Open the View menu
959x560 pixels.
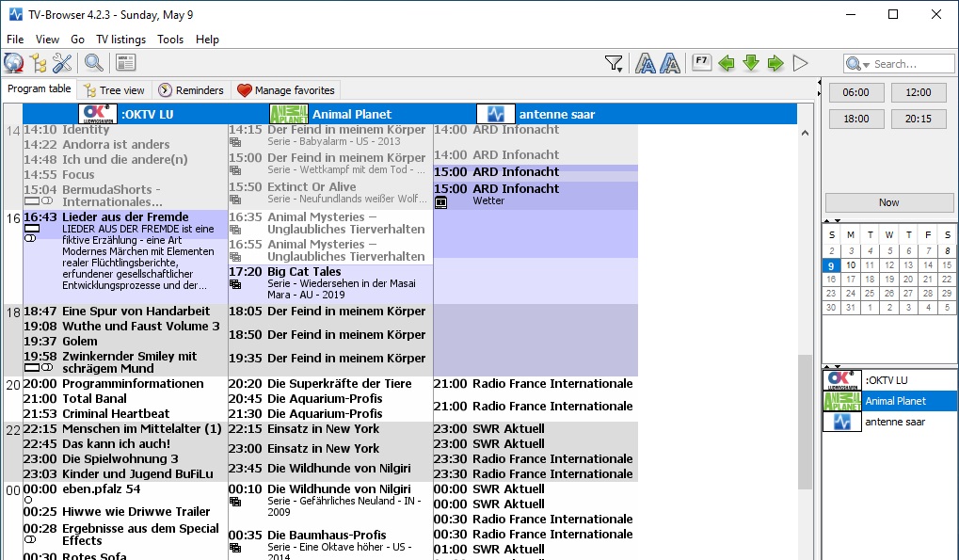click(x=47, y=40)
